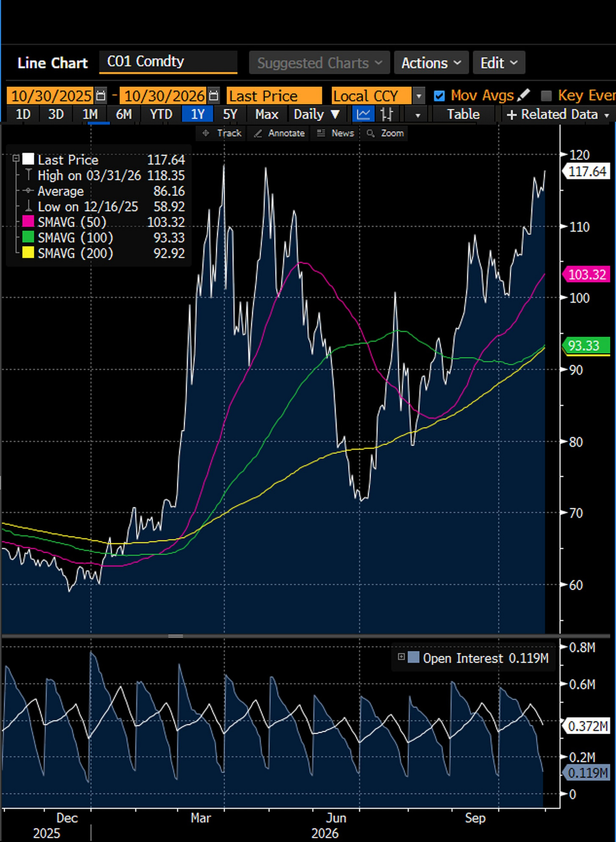Switch to bar chart style icon
This screenshot has height=842, width=616.
coord(387,114)
